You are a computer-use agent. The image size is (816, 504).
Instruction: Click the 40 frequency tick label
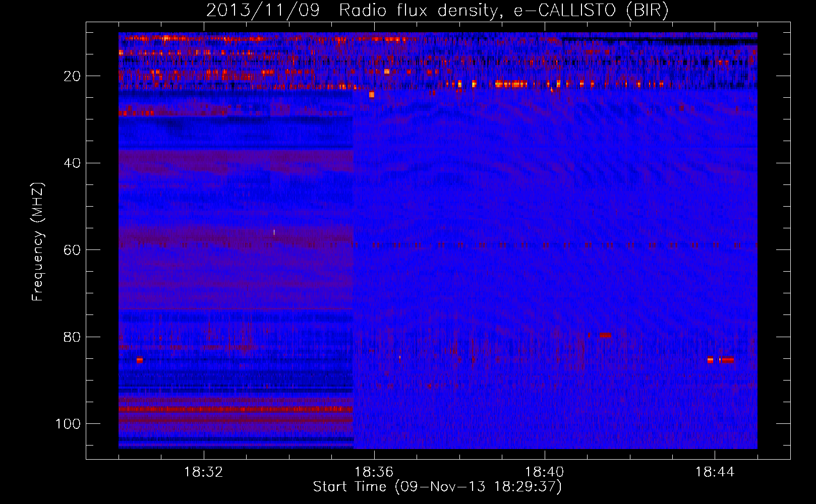pyautogui.click(x=72, y=163)
